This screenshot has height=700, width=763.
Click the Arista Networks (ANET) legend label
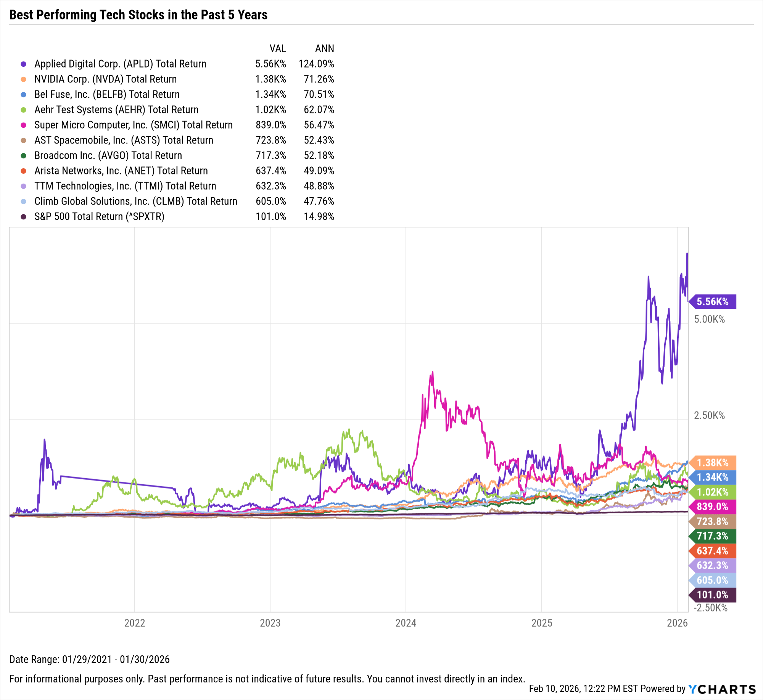pyautogui.click(x=121, y=171)
